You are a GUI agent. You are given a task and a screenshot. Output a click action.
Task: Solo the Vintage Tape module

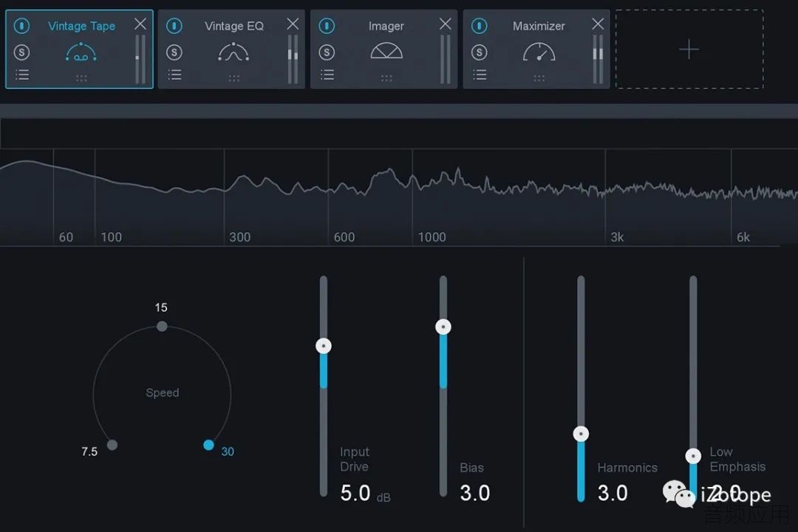click(x=21, y=52)
